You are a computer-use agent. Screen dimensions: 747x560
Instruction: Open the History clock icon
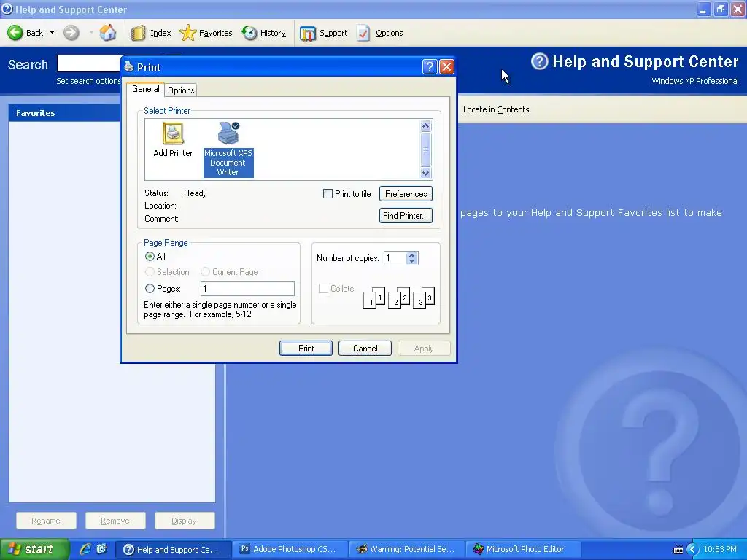click(249, 33)
